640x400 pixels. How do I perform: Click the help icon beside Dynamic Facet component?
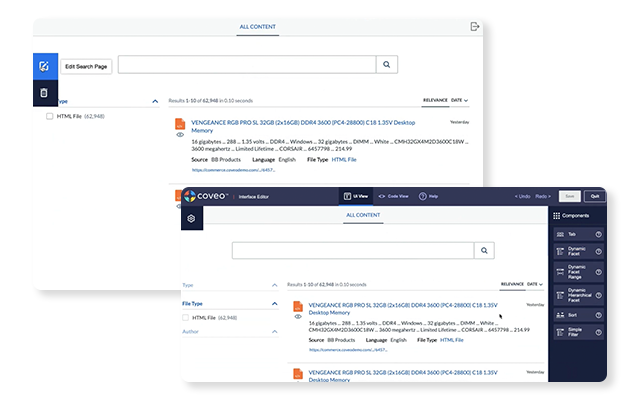pyautogui.click(x=598, y=252)
